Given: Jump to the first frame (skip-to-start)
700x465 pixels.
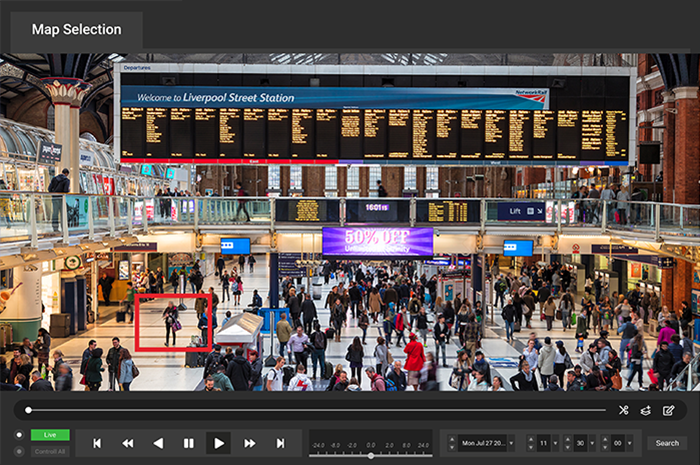Looking at the screenshot, I should coord(97,443).
